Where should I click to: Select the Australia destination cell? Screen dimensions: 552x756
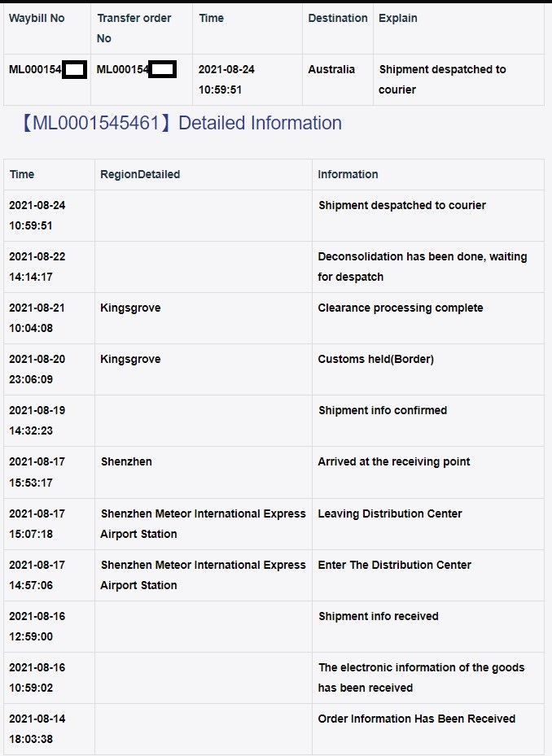pos(331,69)
